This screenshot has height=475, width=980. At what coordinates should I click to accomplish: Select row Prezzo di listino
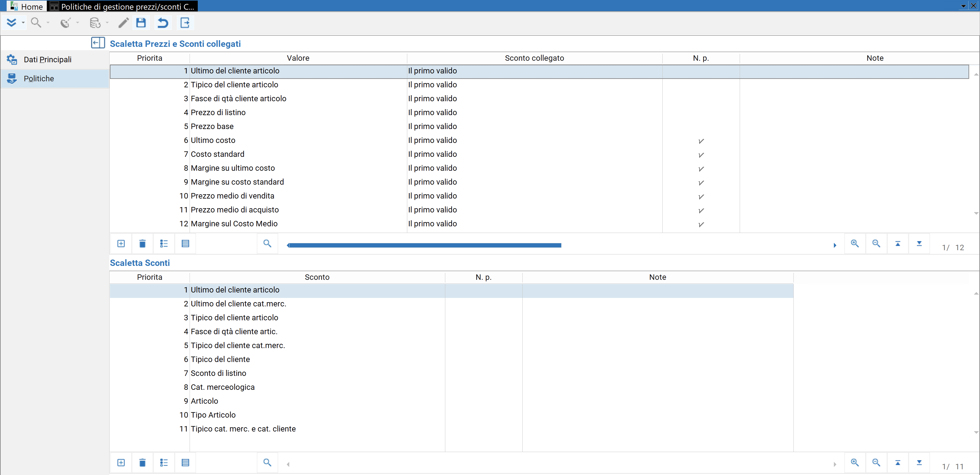[540, 112]
